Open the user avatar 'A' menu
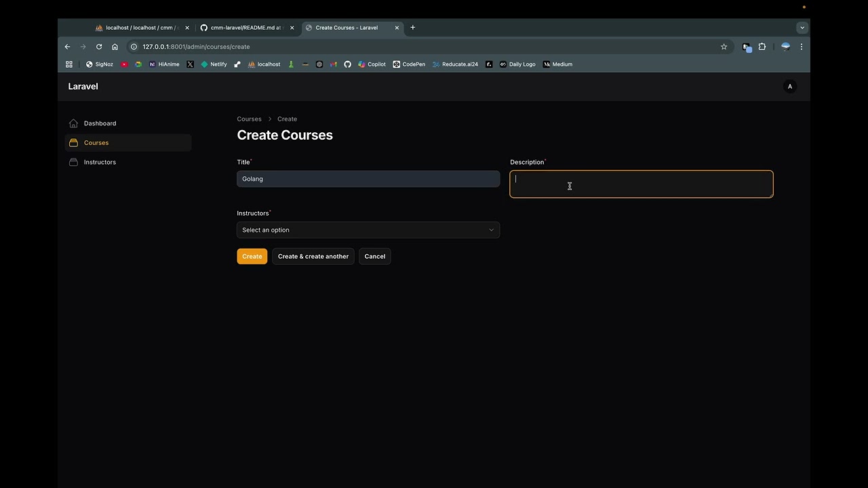 pos(789,87)
